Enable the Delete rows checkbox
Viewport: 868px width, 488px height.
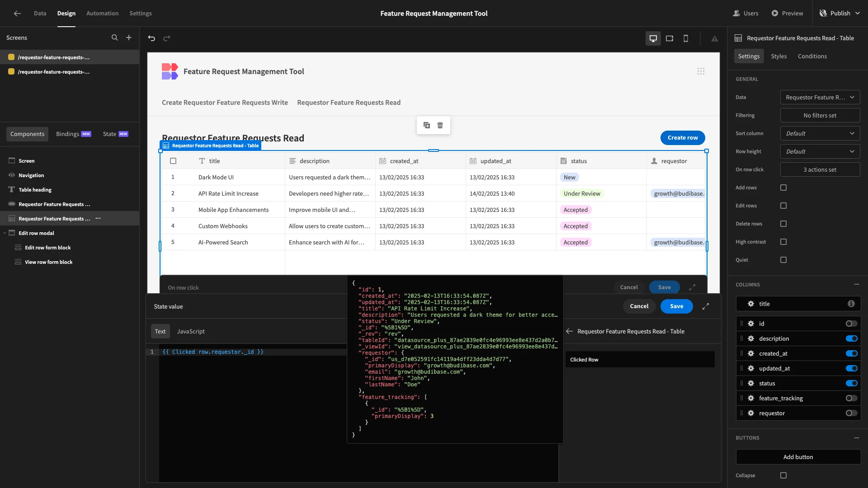(783, 224)
